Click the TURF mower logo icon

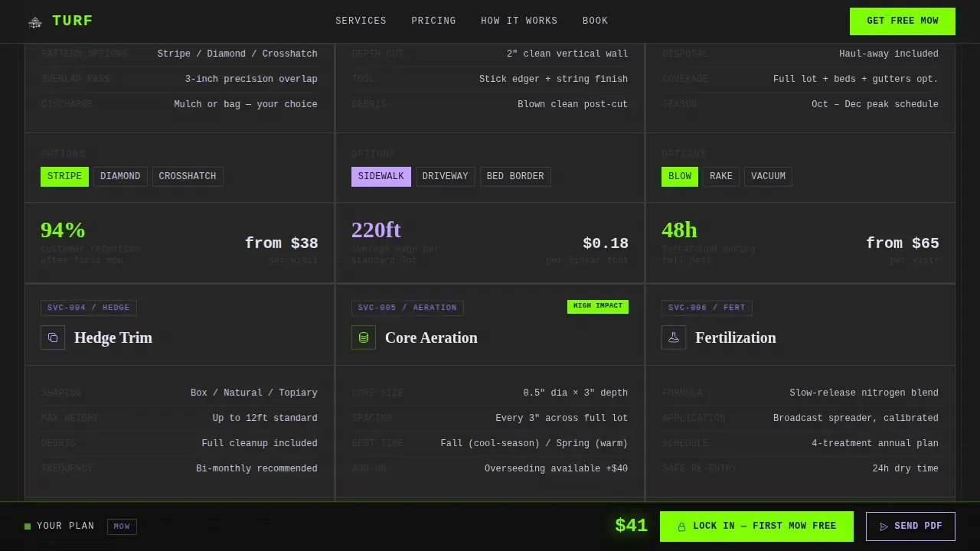point(35,22)
